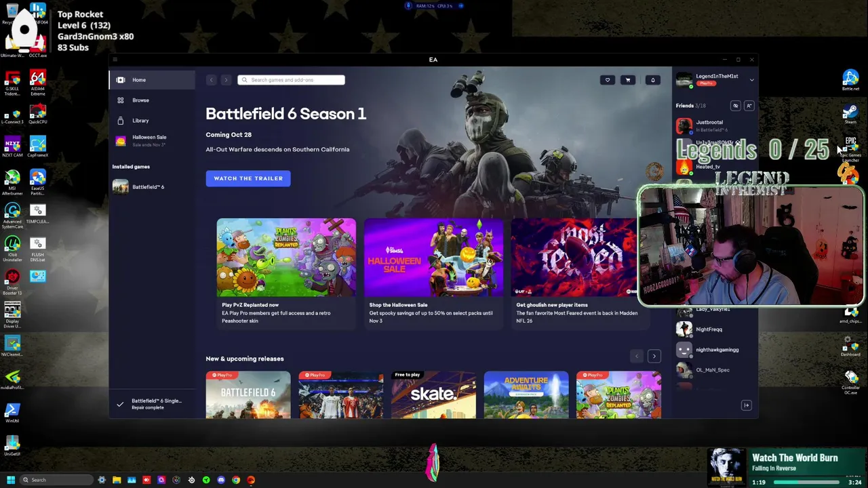
Task: Open the Windows Start menu
Action: pyautogui.click(x=10, y=480)
